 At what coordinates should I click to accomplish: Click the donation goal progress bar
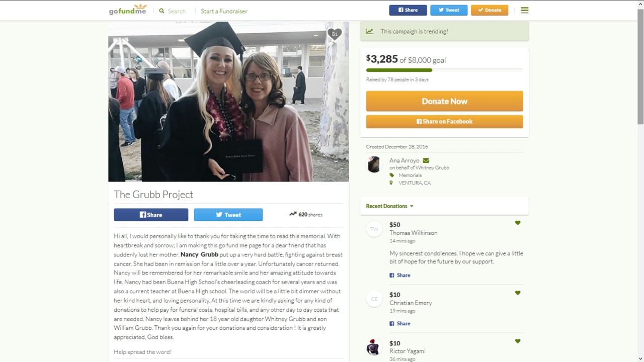[445, 70]
